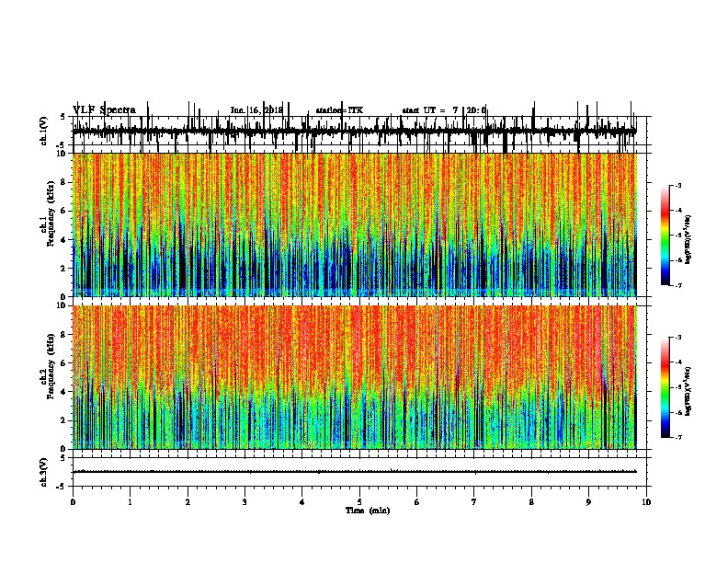
Task: Click the ch.1 frequency axis '4' tick label
Action: pyautogui.click(x=63, y=240)
